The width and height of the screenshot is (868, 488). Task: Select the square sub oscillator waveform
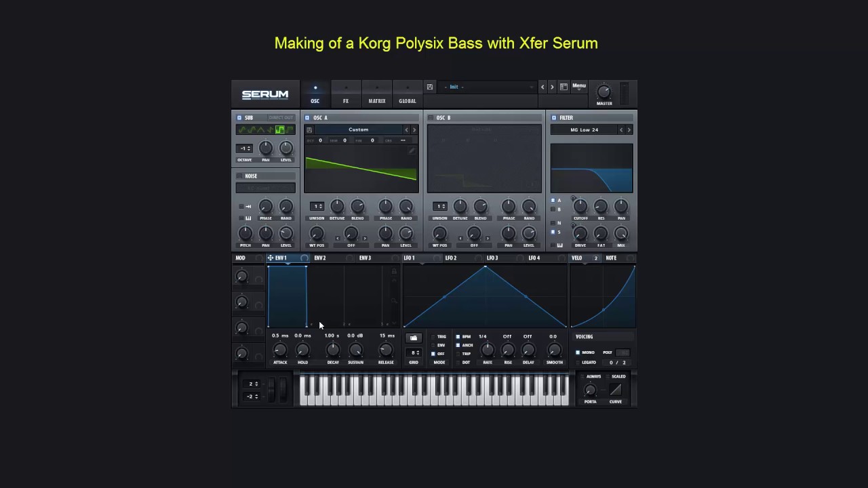click(x=279, y=129)
